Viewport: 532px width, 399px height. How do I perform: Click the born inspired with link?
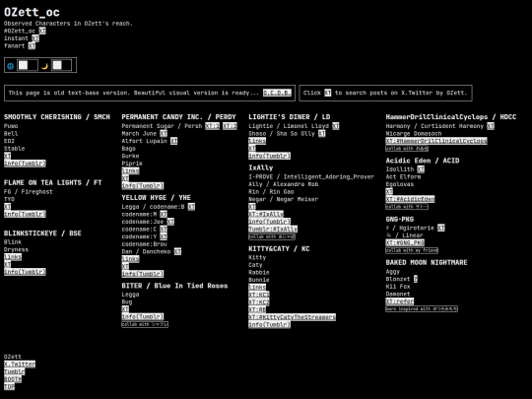click(422, 309)
